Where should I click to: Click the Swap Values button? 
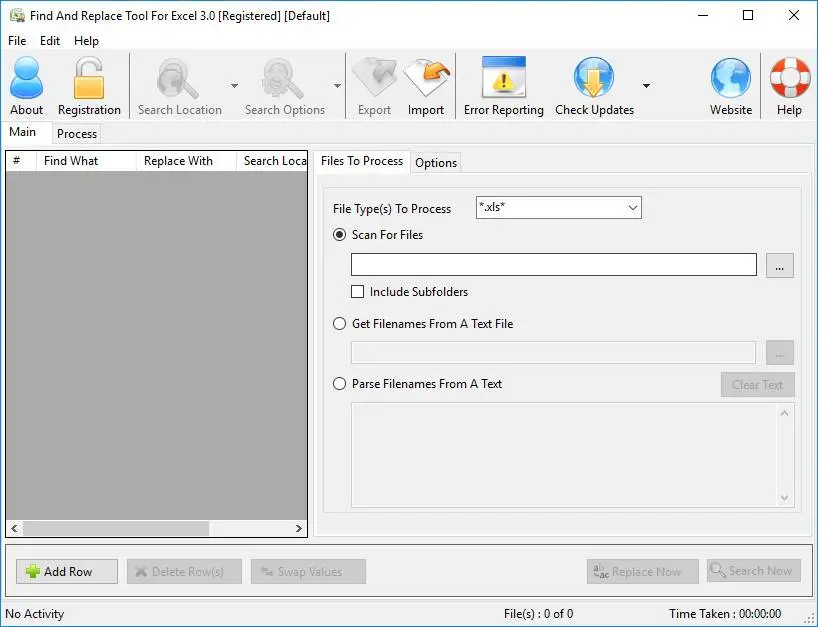click(308, 572)
